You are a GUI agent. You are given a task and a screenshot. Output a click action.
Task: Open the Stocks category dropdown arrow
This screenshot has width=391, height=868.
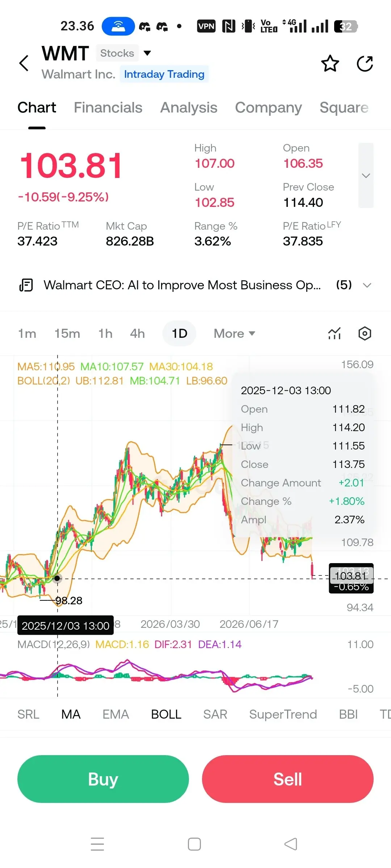pos(147,53)
